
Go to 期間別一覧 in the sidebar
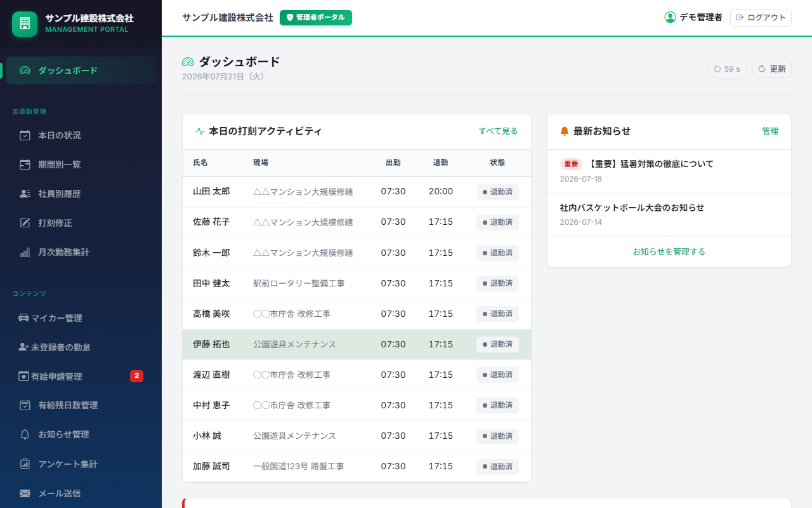point(81,164)
